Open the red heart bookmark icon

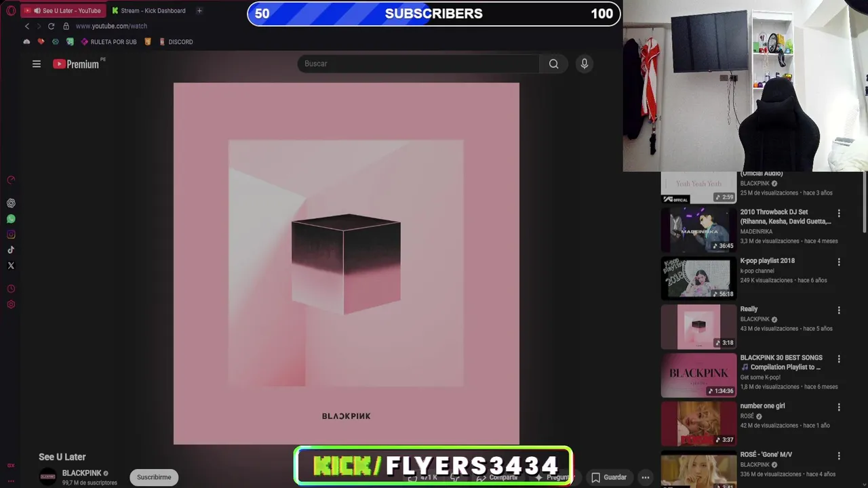click(41, 42)
